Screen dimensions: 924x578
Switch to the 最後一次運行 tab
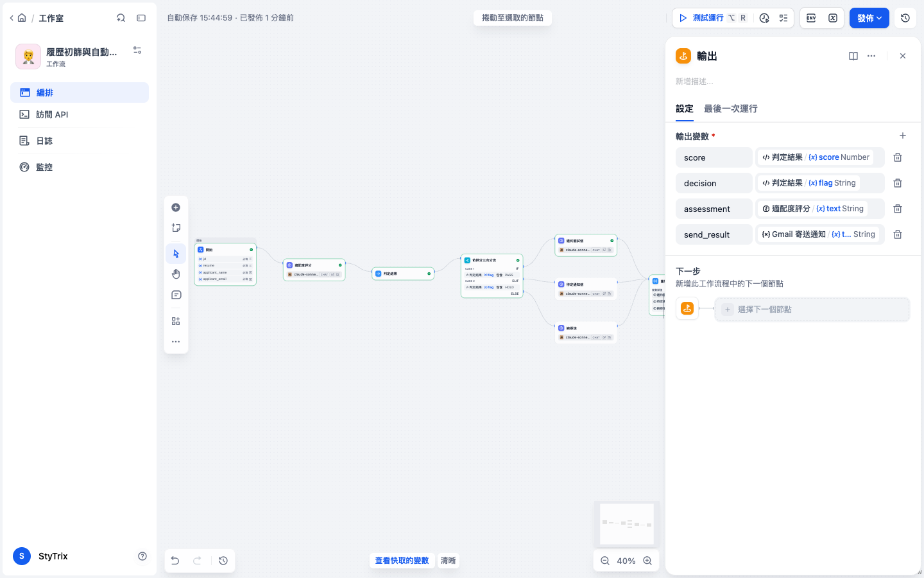coord(731,109)
